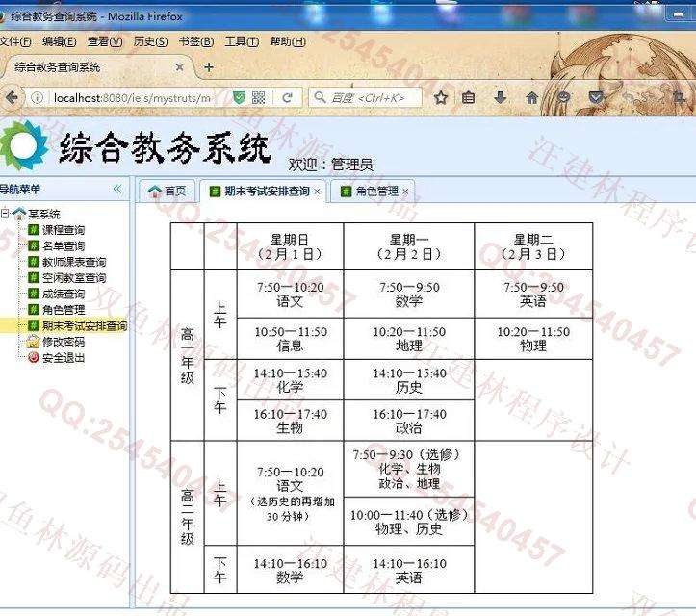Screen dimensions: 696x616
Task: Collapse the 某系统 tree node
Action: point(6,214)
